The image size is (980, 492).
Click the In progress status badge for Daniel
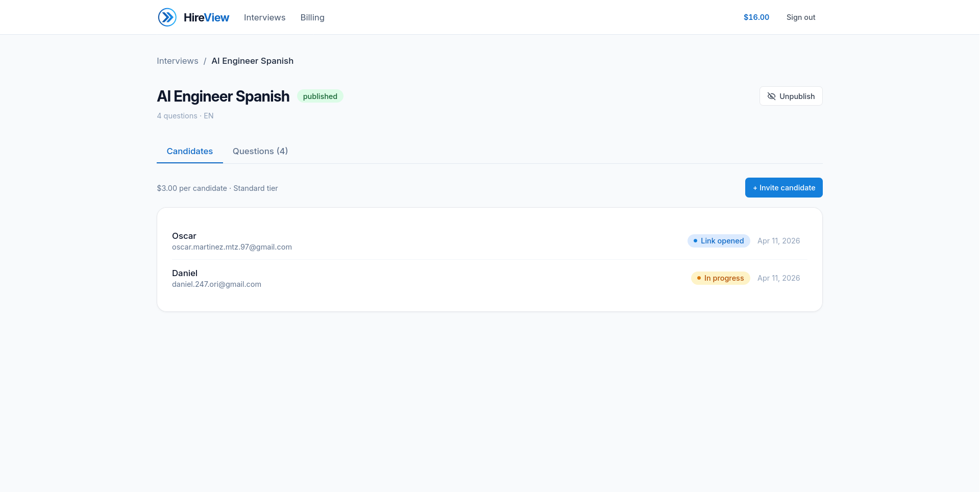pyautogui.click(x=720, y=278)
